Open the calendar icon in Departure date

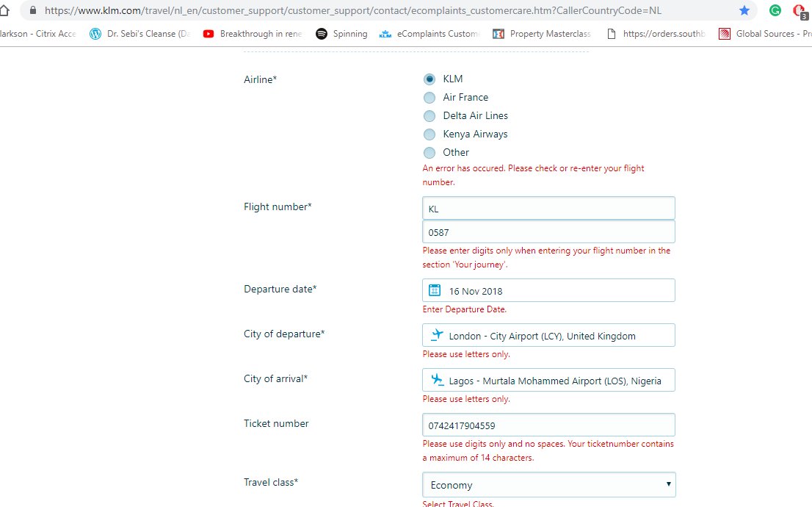tap(435, 290)
